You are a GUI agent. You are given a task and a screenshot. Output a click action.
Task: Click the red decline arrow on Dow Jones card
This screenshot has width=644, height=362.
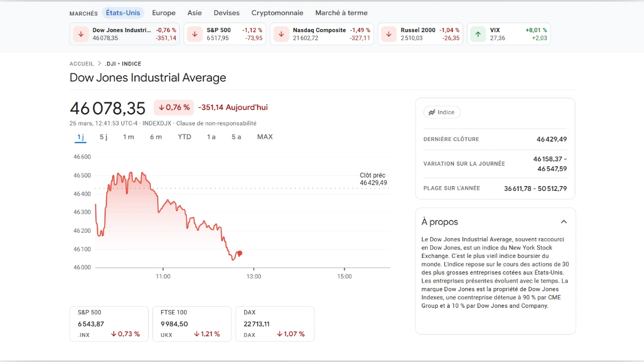(x=80, y=34)
